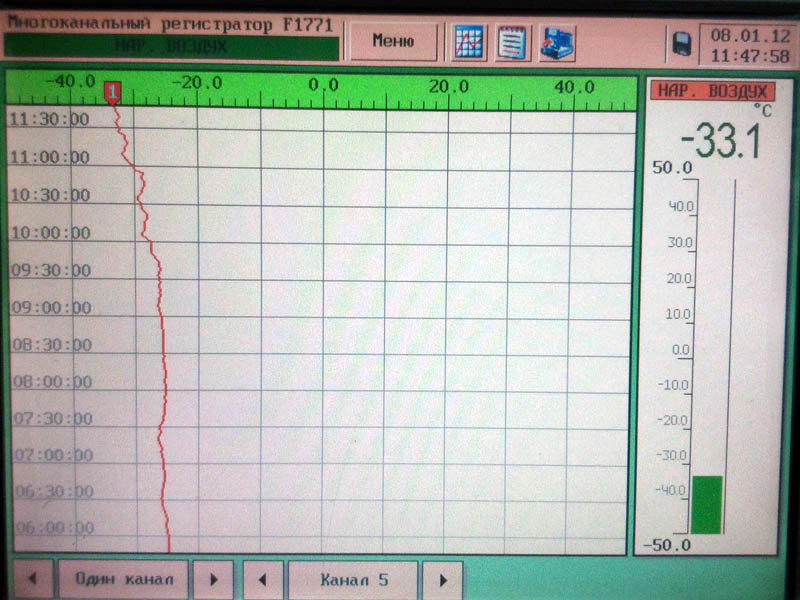This screenshot has width=800, height=600.
Task: Click the 11:30:00 time label on chart
Action: pyautogui.click(x=49, y=120)
